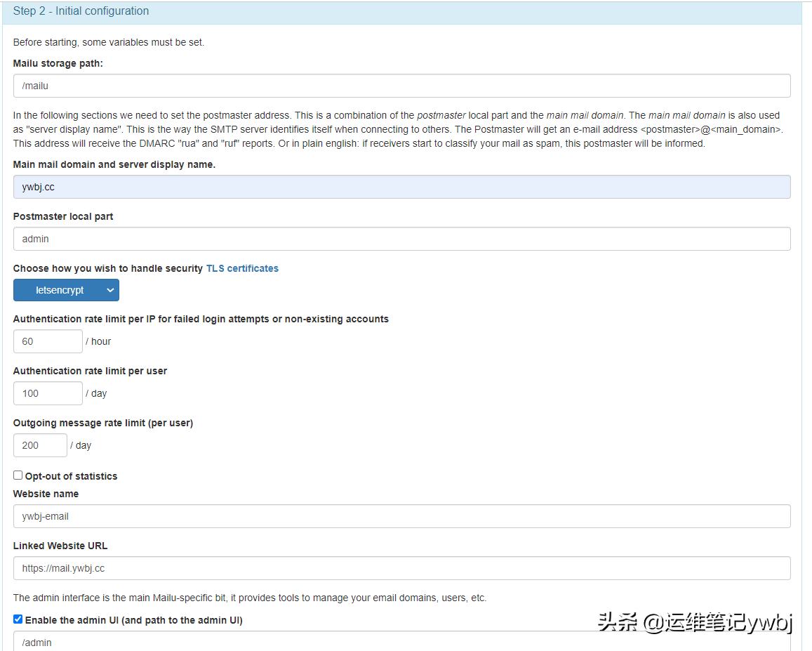Click the Linked Website URL field
The image size is (812, 651).
tap(402, 568)
